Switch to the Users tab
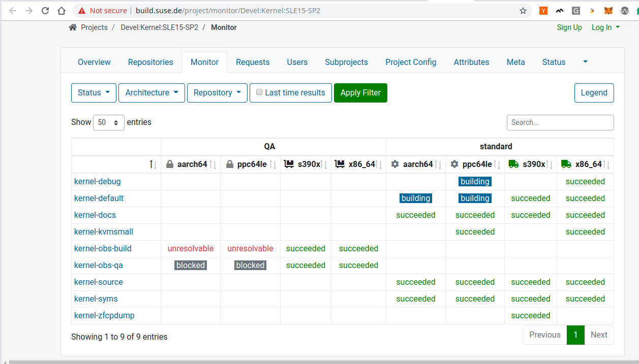This screenshot has width=639, height=364. click(x=297, y=62)
